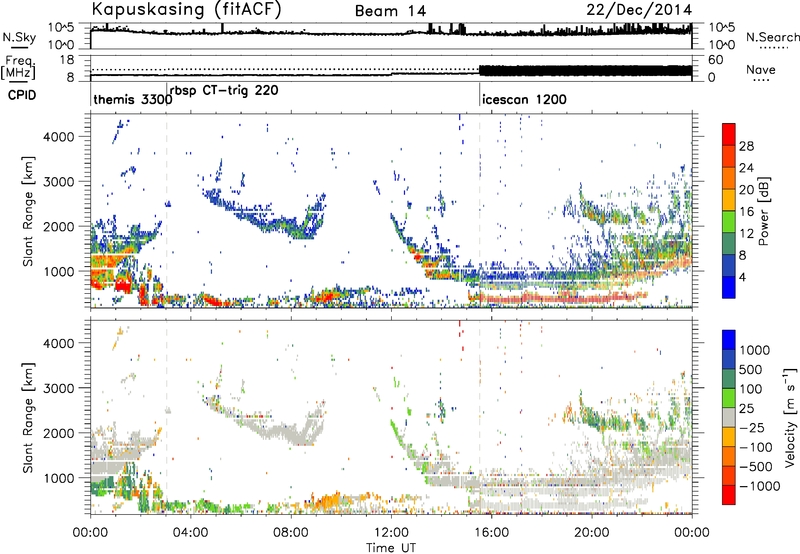Viewport: 800px width, 554px height.
Task: Click the 'CPID' row label
Action: (22, 95)
